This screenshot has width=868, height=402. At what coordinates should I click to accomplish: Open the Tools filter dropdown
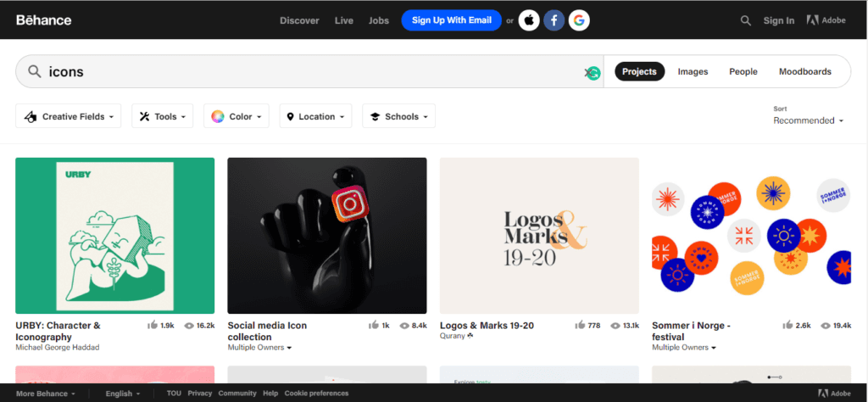[x=162, y=116]
